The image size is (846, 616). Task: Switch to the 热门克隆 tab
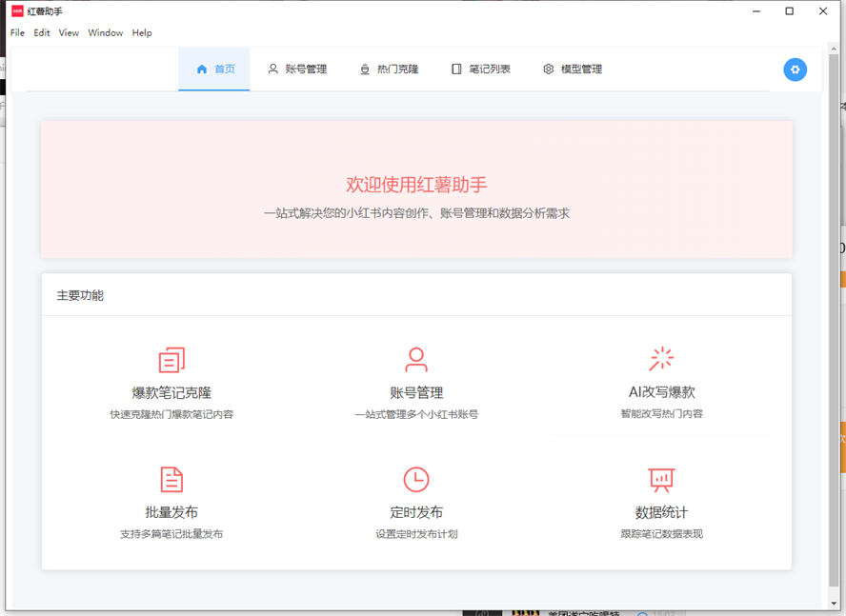[390, 69]
